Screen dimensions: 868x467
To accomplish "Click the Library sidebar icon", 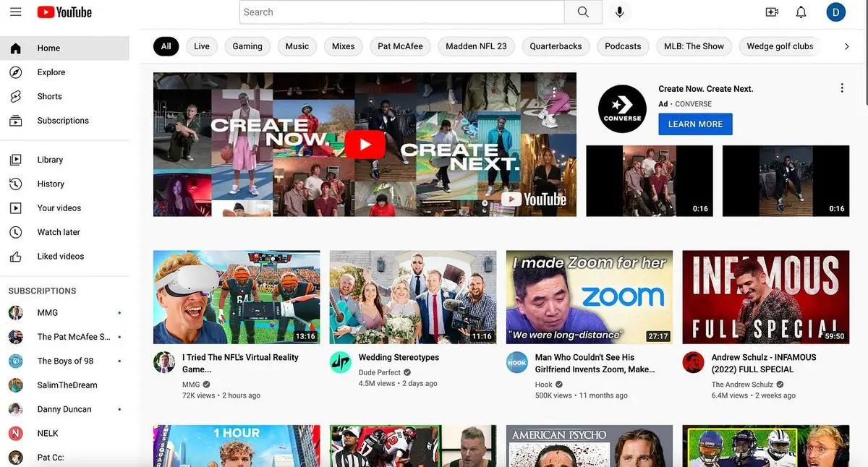I will coord(15,160).
